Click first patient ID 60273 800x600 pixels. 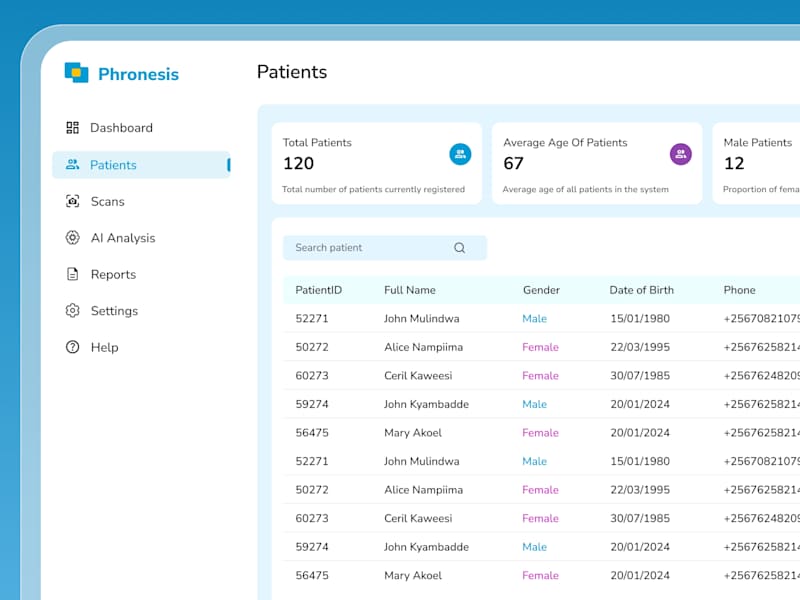[x=312, y=376]
